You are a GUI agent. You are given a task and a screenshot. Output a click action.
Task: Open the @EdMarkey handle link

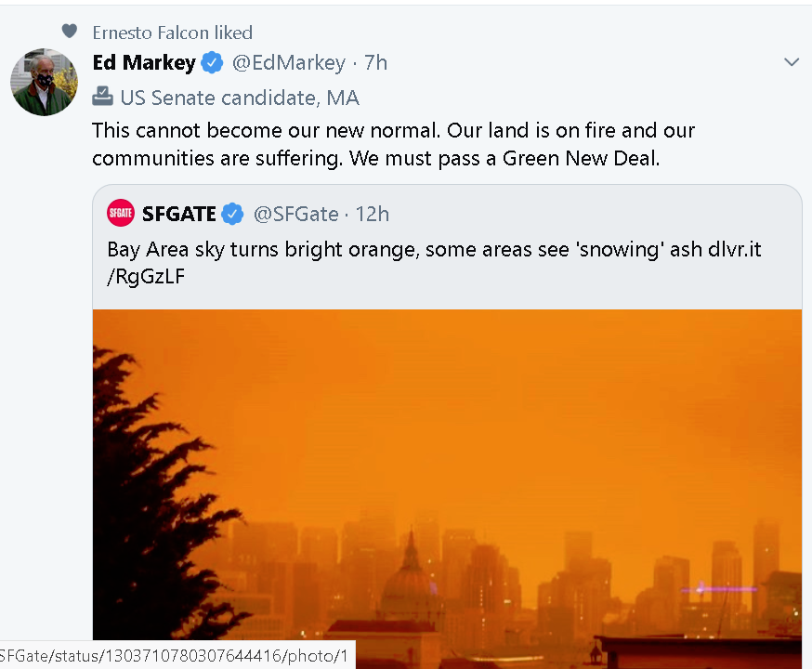(x=288, y=62)
